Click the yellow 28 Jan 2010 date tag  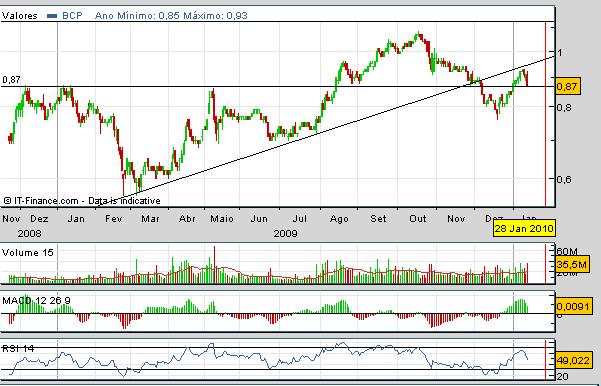tap(524, 228)
